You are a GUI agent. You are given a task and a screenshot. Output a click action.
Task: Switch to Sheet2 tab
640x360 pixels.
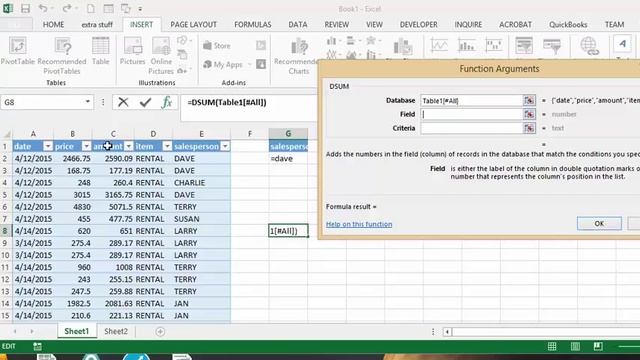tap(116, 331)
